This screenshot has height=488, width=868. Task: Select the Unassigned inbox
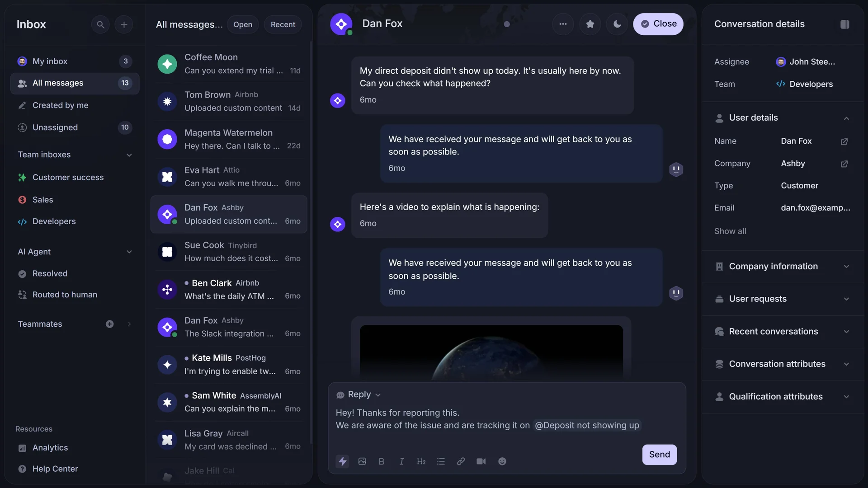55,127
